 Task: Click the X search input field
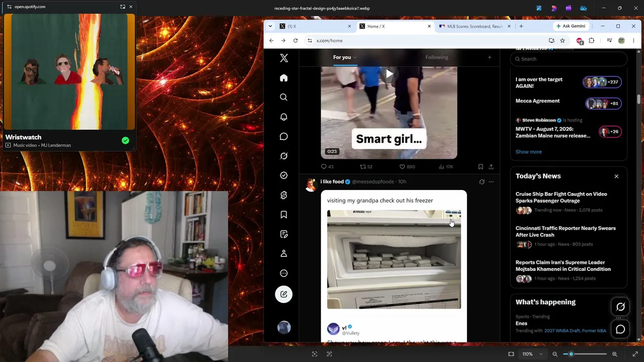tap(569, 59)
